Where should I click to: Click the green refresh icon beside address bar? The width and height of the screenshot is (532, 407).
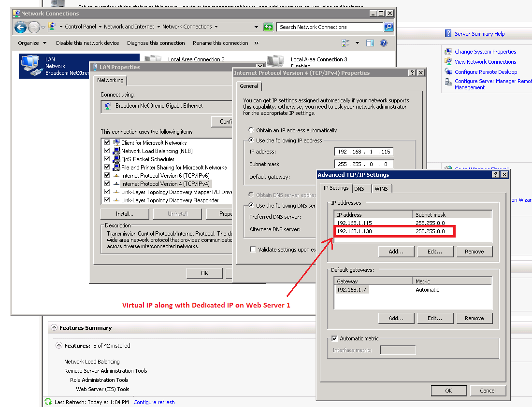coord(268,27)
